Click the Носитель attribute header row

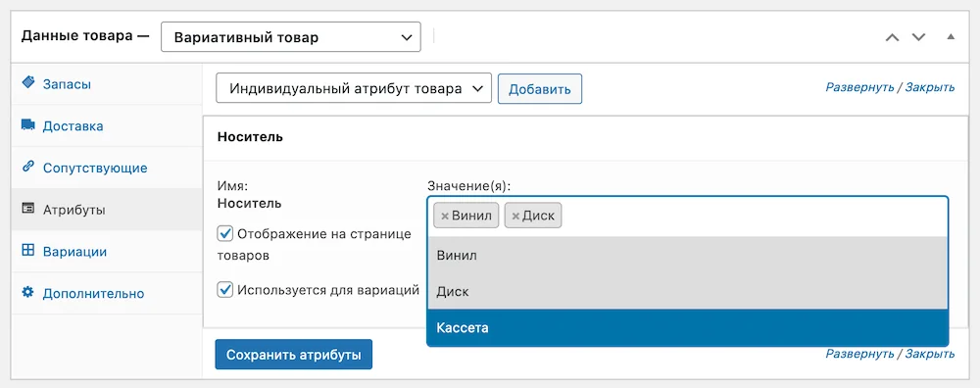pyautogui.click(x=585, y=137)
